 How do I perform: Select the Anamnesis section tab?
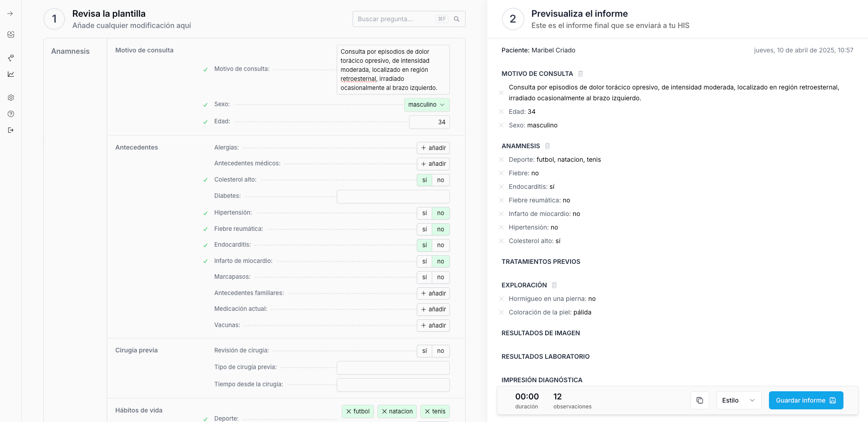[x=71, y=52]
